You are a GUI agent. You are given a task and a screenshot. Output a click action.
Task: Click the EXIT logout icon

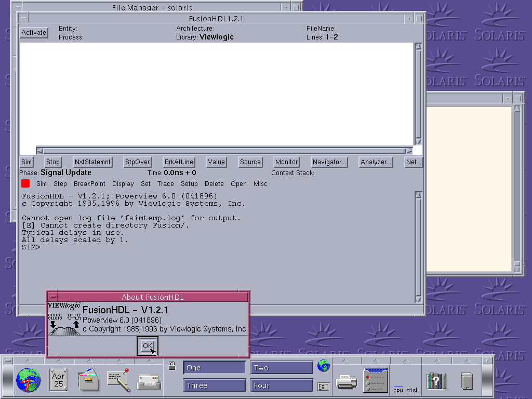click(324, 387)
